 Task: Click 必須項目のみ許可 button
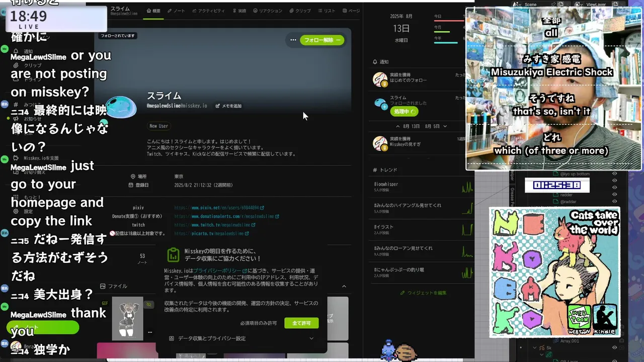[259, 323]
